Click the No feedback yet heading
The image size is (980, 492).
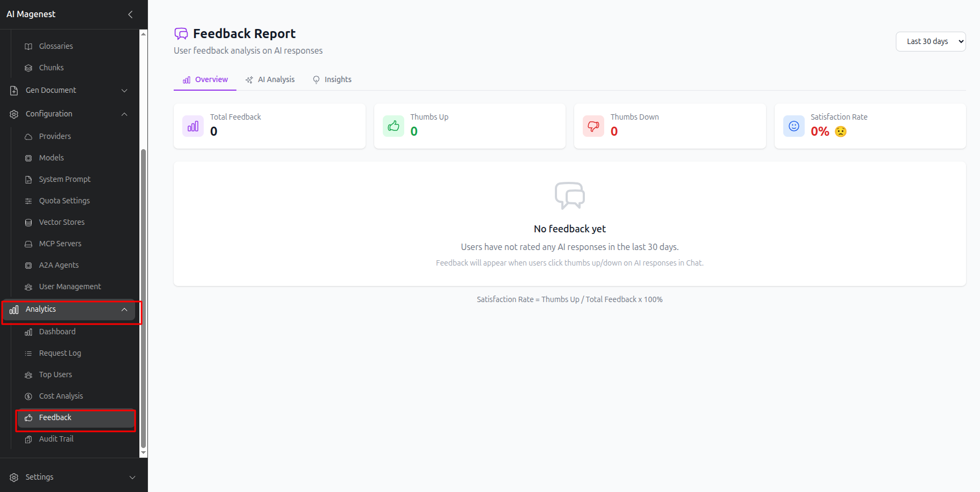570,229
